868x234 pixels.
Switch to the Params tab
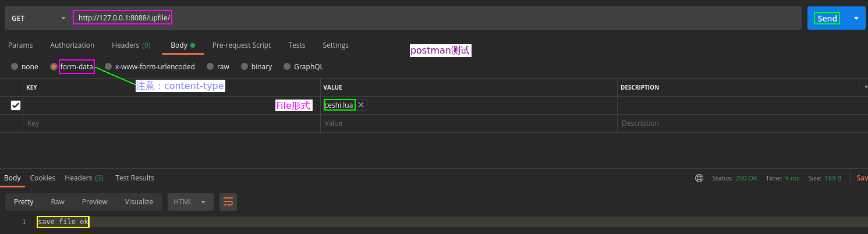[20, 45]
